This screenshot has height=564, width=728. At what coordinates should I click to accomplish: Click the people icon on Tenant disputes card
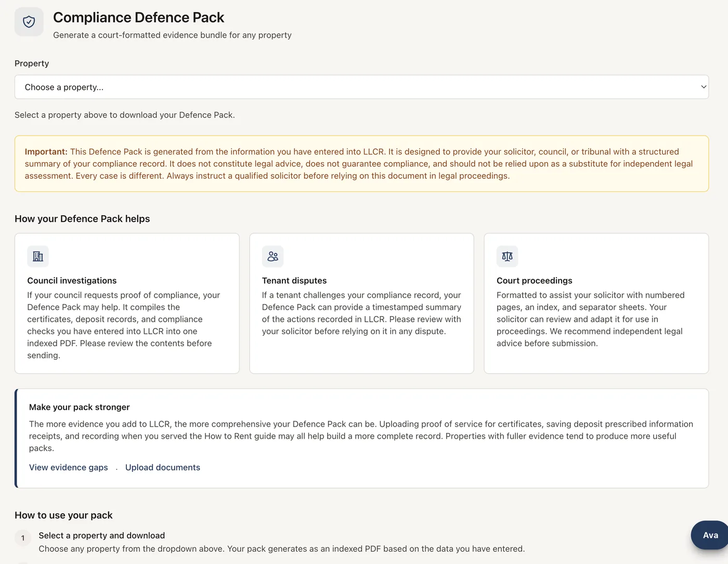pos(273,256)
